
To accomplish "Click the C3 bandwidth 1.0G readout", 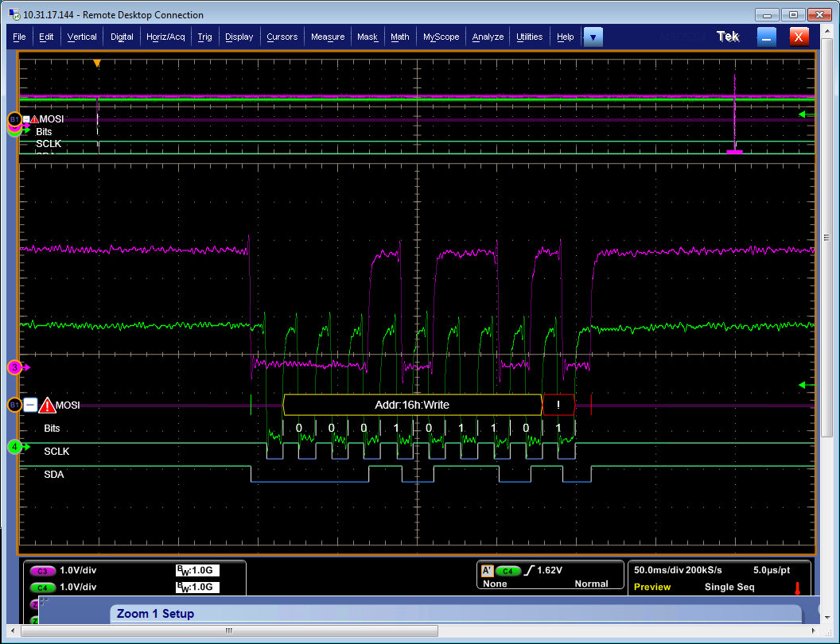I will click(197, 571).
